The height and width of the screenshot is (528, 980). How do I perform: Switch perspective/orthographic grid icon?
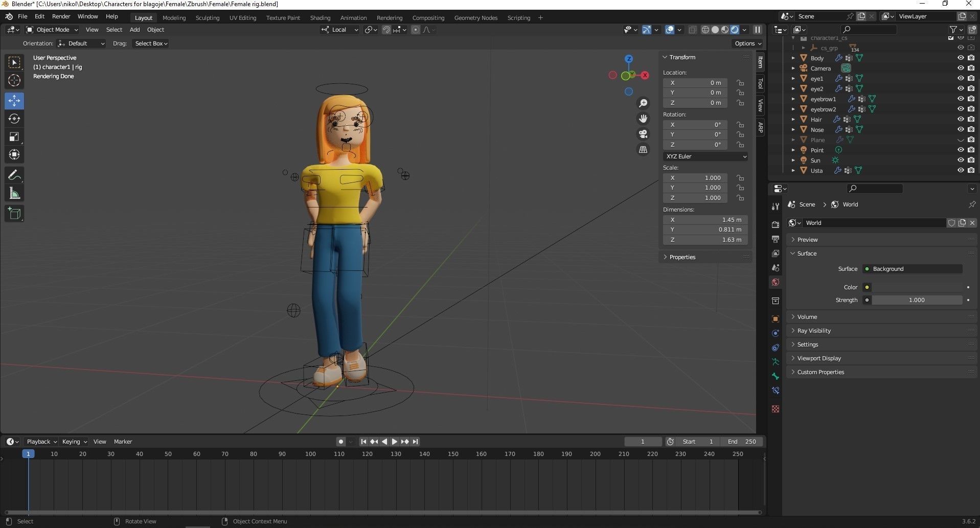point(643,150)
